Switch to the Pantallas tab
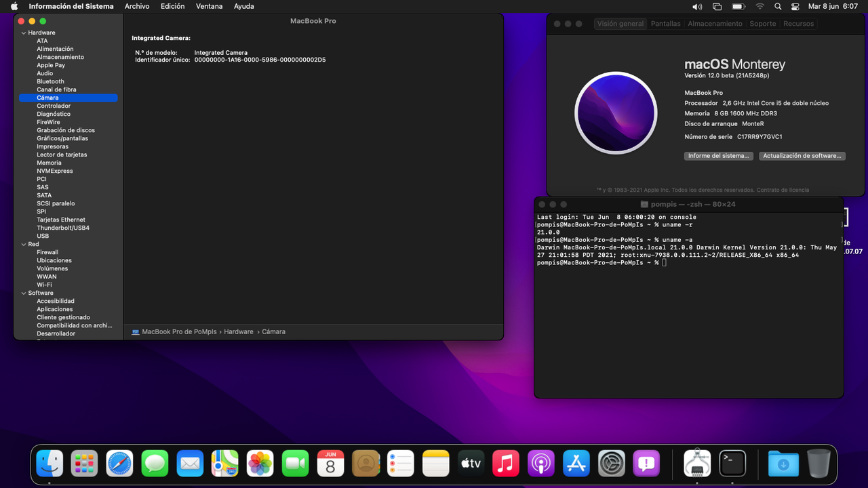This screenshot has width=868, height=488. 665,24
